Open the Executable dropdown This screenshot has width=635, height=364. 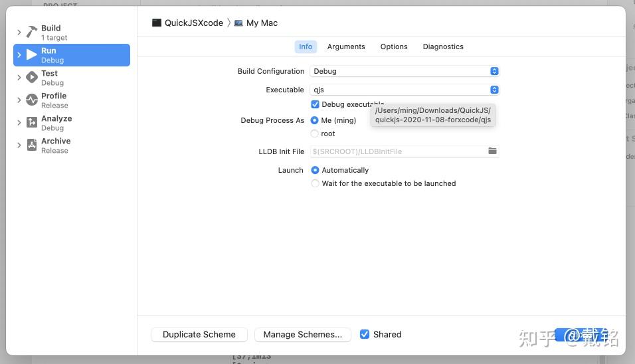(x=405, y=90)
